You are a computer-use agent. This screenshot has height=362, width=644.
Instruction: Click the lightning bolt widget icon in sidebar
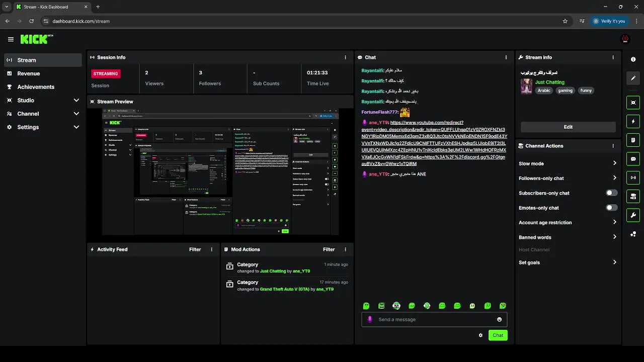tap(633, 121)
